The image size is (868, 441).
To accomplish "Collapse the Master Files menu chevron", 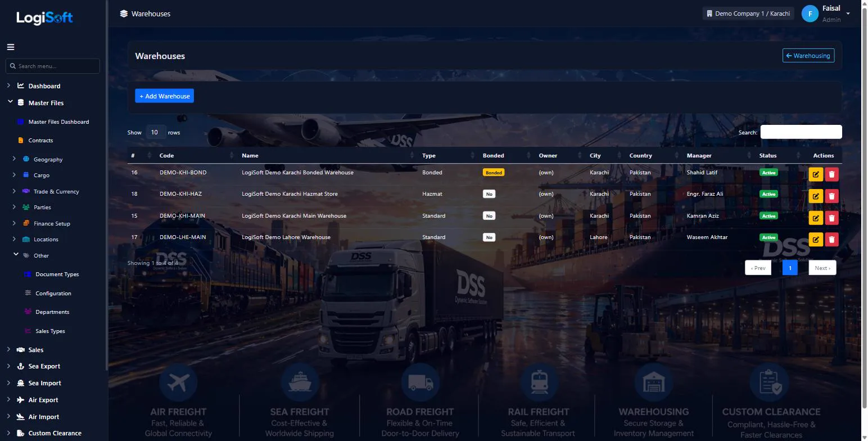I will (10, 102).
